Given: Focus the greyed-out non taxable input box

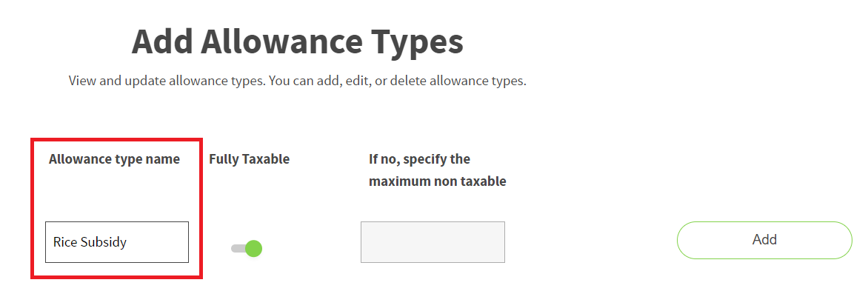Looking at the screenshot, I should (x=433, y=242).
